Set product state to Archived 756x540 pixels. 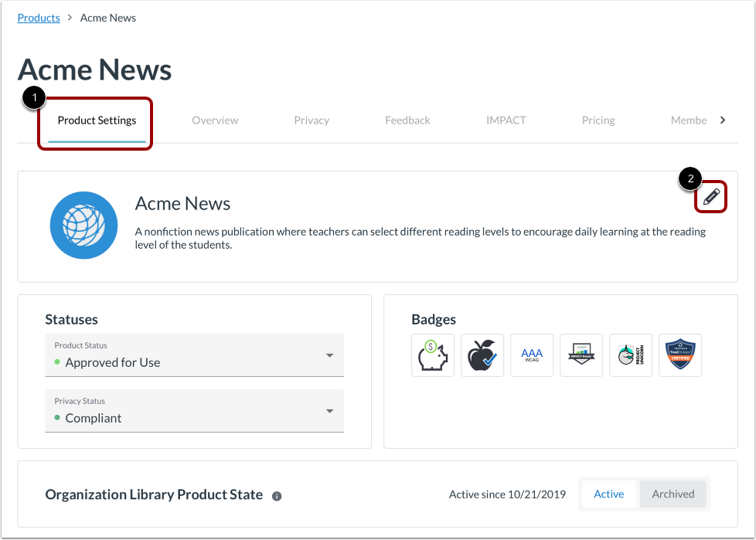673,494
